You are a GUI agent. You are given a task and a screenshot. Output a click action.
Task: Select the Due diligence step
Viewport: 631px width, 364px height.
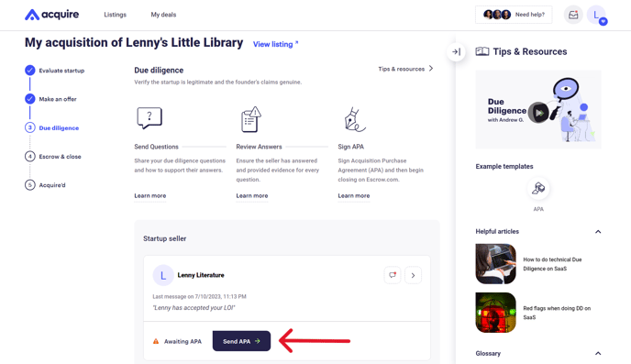(52, 127)
